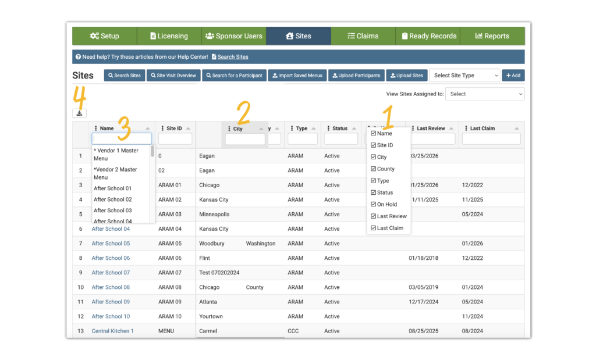The image size is (596, 364).
Task: Click the download/export icon above the table
Action: [79, 113]
